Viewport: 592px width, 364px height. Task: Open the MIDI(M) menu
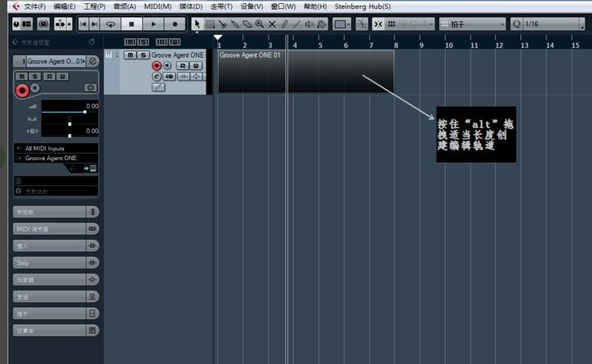pos(157,6)
